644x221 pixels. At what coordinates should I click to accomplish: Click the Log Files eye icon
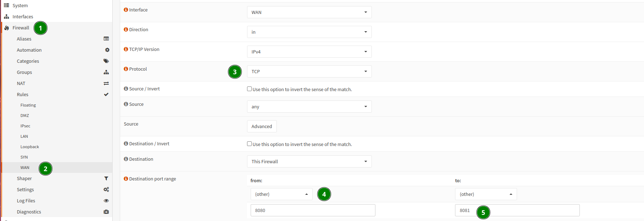106,201
